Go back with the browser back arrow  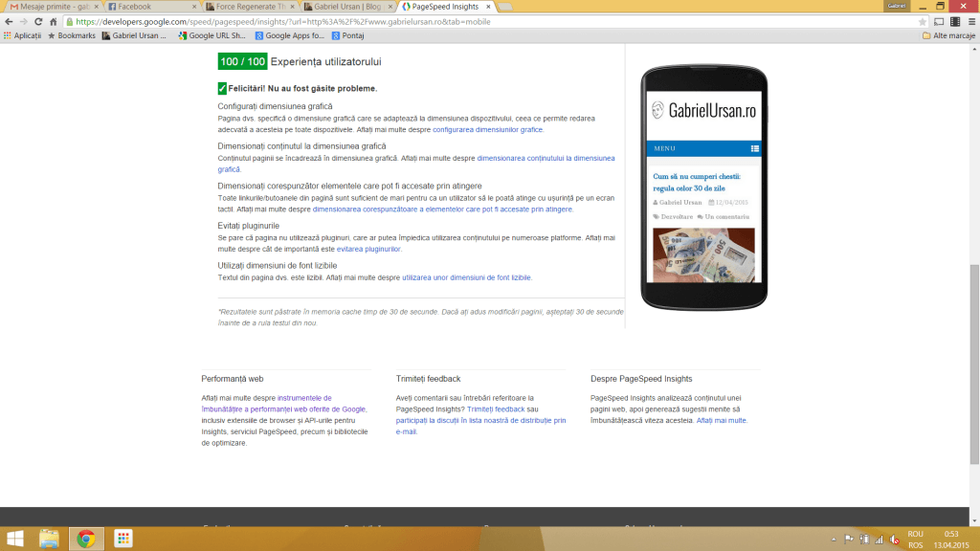(8, 21)
